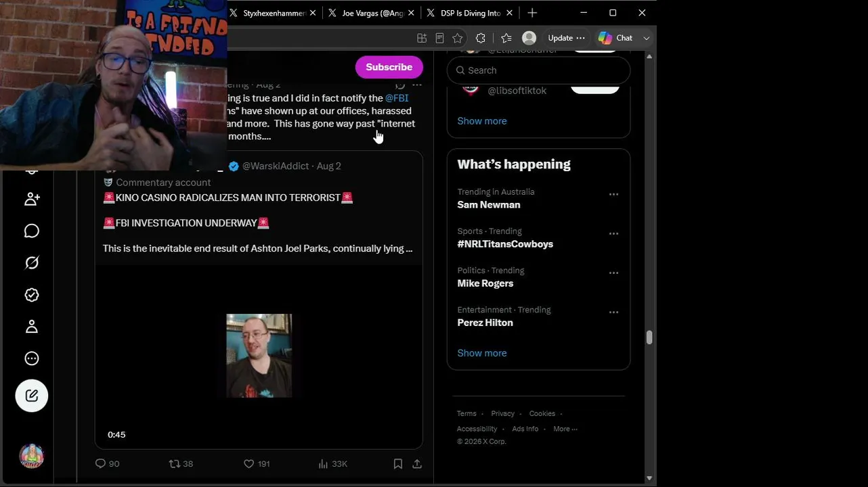Click the verified checkmark beside @WarskiAddict
Image resolution: width=868 pixels, height=487 pixels.
234,166
